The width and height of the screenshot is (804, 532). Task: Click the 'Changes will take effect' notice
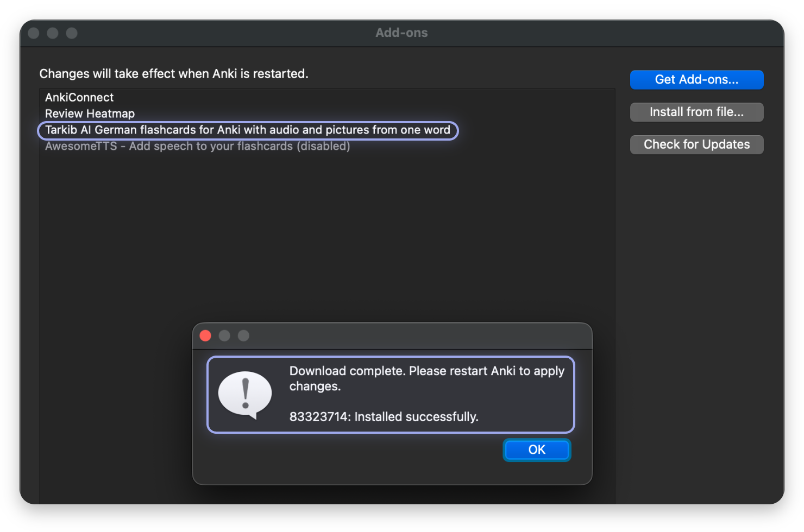pyautogui.click(x=174, y=74)
